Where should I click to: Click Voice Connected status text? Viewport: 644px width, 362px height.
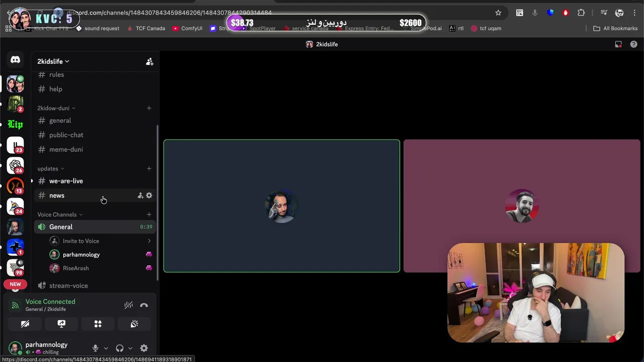(x=50, y=302)
